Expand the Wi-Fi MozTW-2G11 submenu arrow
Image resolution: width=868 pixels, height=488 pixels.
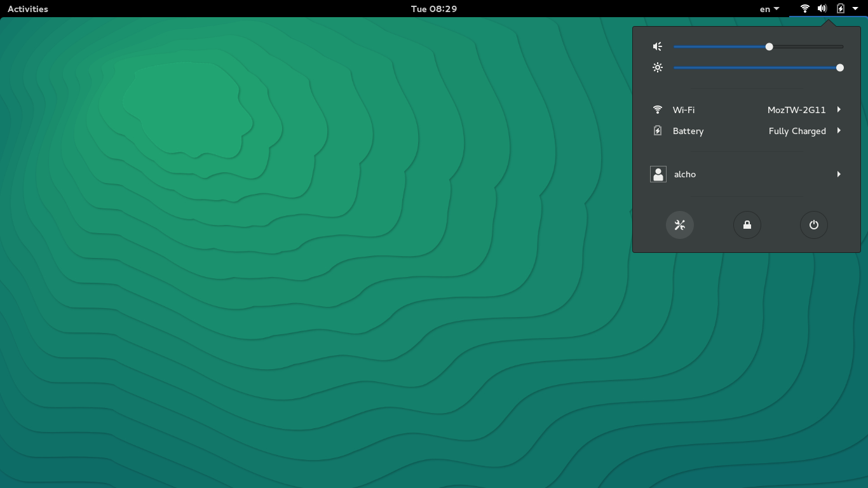coord(839,110)
